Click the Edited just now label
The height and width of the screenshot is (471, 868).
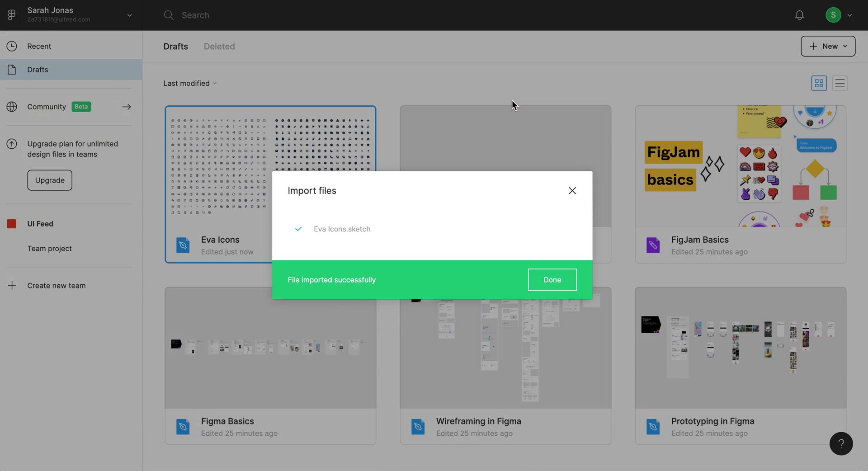pos(227,252)
